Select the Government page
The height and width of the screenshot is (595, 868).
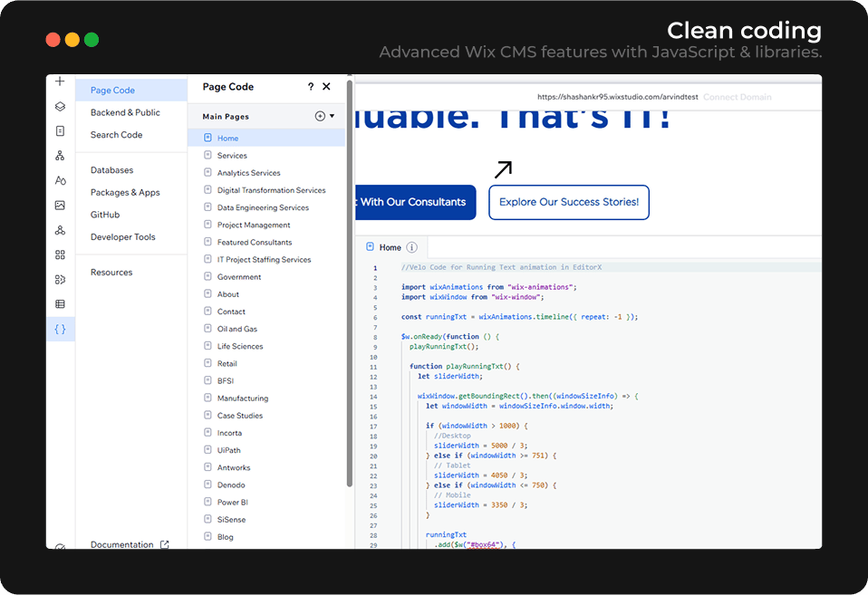[x=266, y=277]
